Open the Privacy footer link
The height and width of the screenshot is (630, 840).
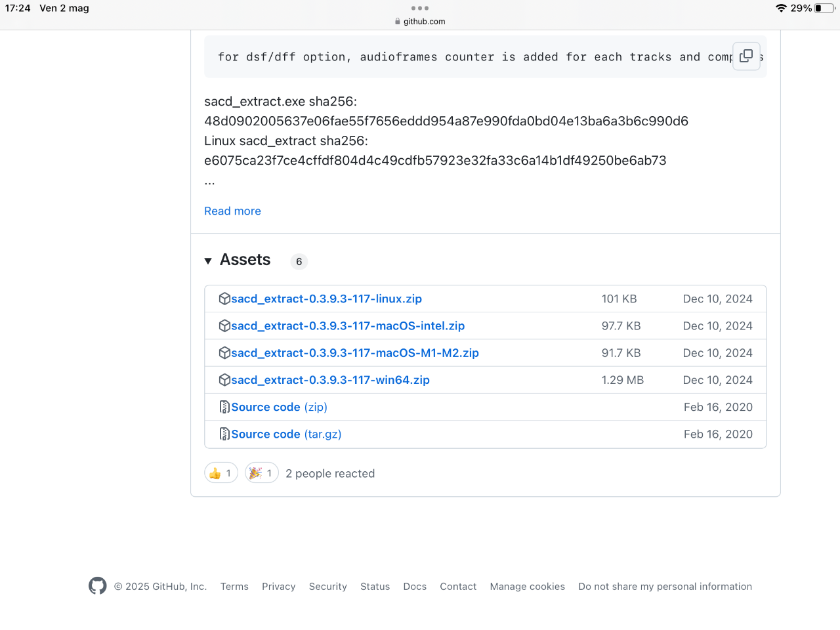click(x=278, y=587)
